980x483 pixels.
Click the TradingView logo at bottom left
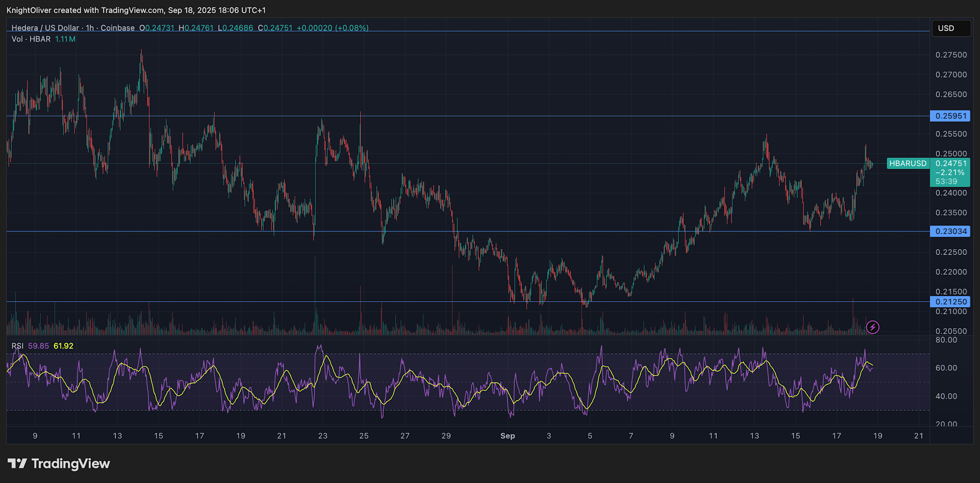coord(58,463)
